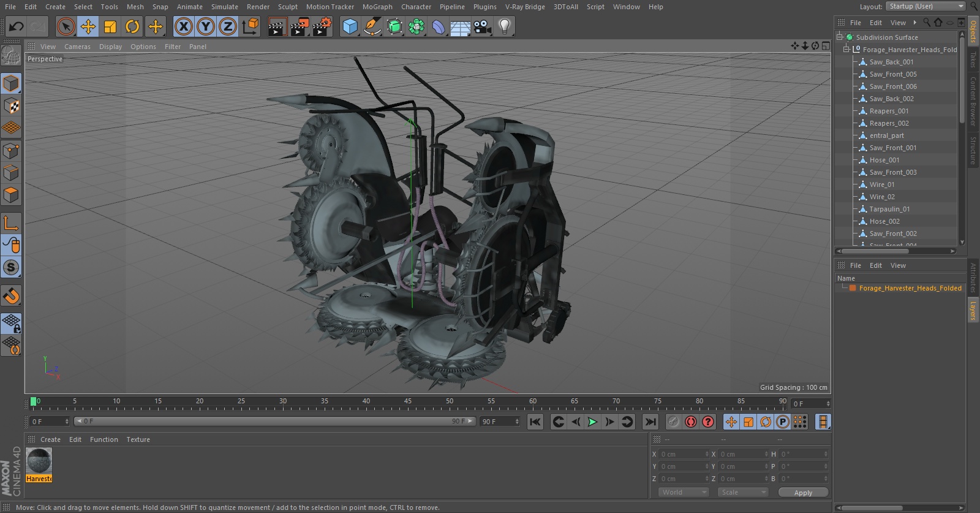Image resolution: width=980 pixels, height=513 pixels.
Task: Select Texture mode checkered cube icon
Action: 11,106
